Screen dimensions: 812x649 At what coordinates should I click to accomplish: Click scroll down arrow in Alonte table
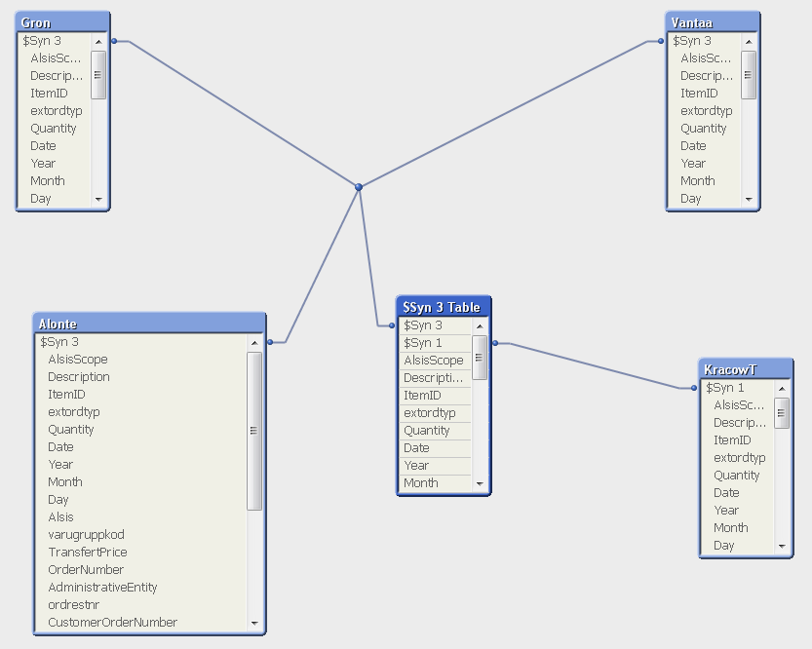pos(254,623)
